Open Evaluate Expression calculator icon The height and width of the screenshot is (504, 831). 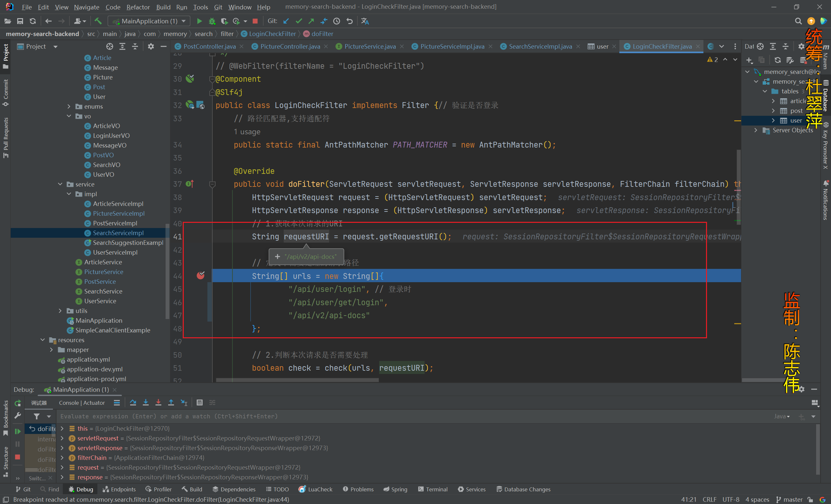coord(200,402)
